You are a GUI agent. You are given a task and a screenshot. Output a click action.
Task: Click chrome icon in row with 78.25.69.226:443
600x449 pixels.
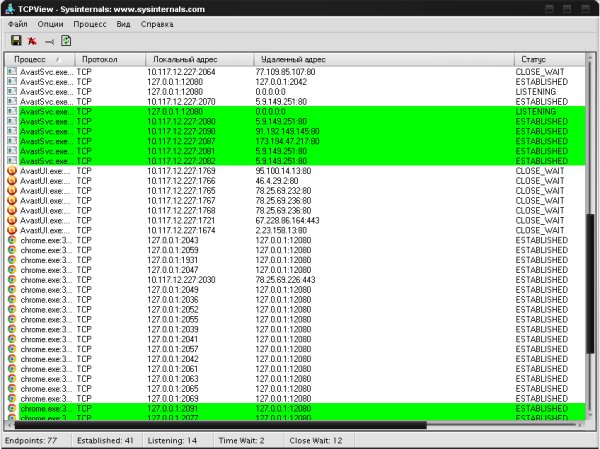(12, 280)
